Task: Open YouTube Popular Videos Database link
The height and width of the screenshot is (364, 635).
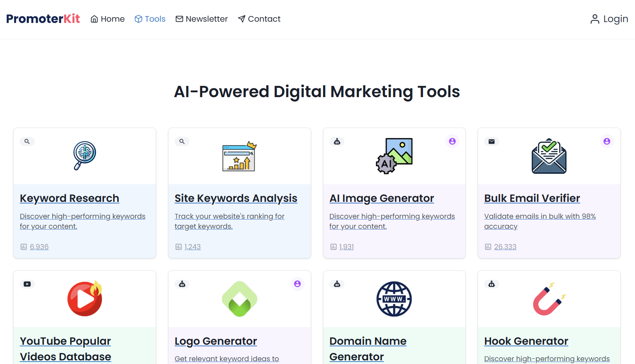Action: click(65, 349)
